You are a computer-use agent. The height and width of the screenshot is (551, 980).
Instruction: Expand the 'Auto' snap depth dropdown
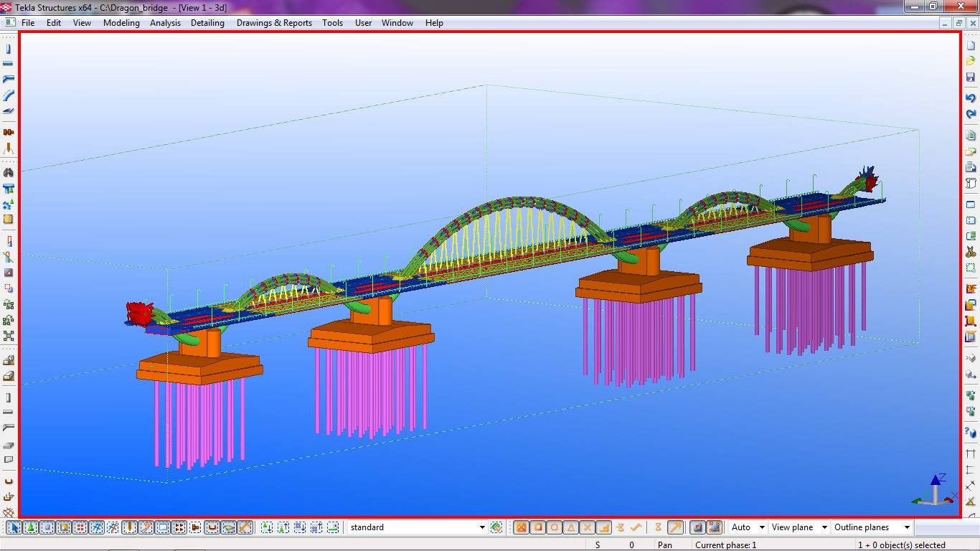pyautogui.click(x=761, y=527)
